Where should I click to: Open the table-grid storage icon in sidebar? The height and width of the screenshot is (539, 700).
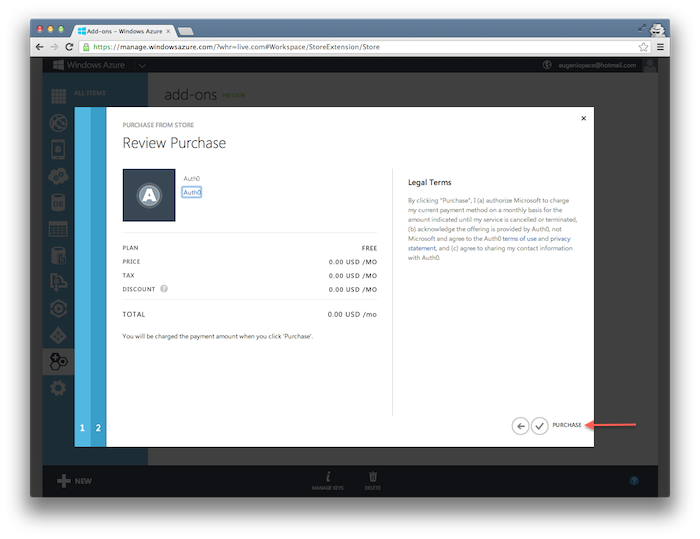click(x=58, y=229)
